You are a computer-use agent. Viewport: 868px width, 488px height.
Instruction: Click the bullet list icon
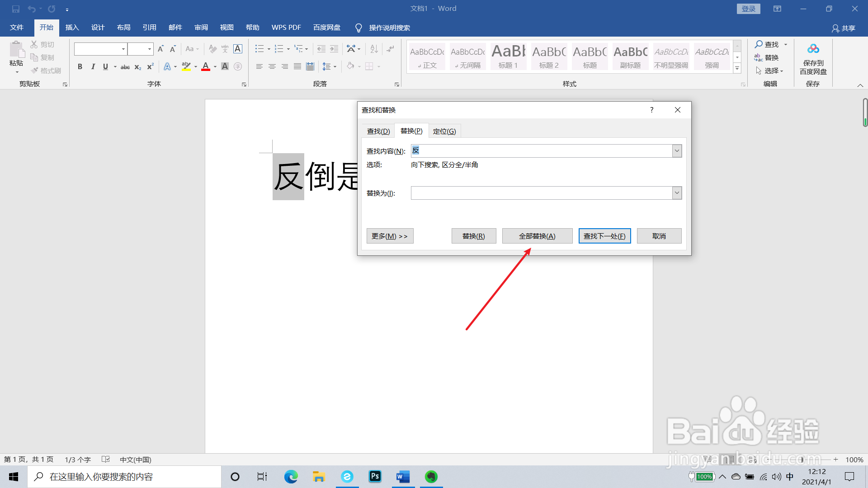click(x=259, y=49)
